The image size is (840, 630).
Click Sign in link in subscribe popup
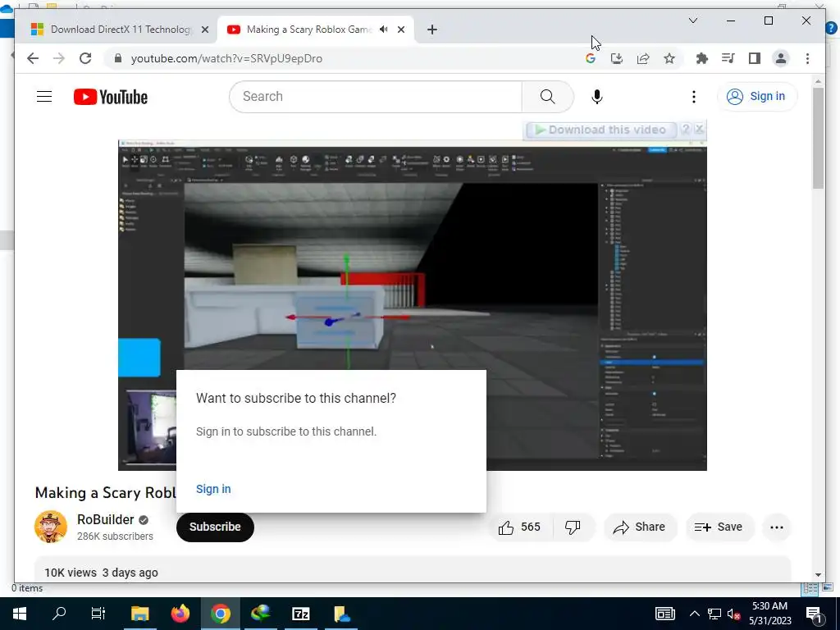213,489
